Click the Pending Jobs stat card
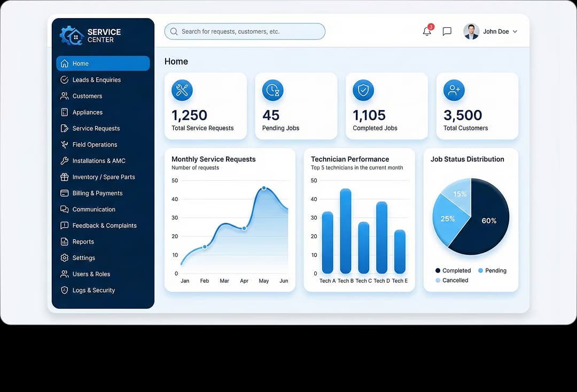This screenshot has width=577, height=392. [x=296, y=106]
